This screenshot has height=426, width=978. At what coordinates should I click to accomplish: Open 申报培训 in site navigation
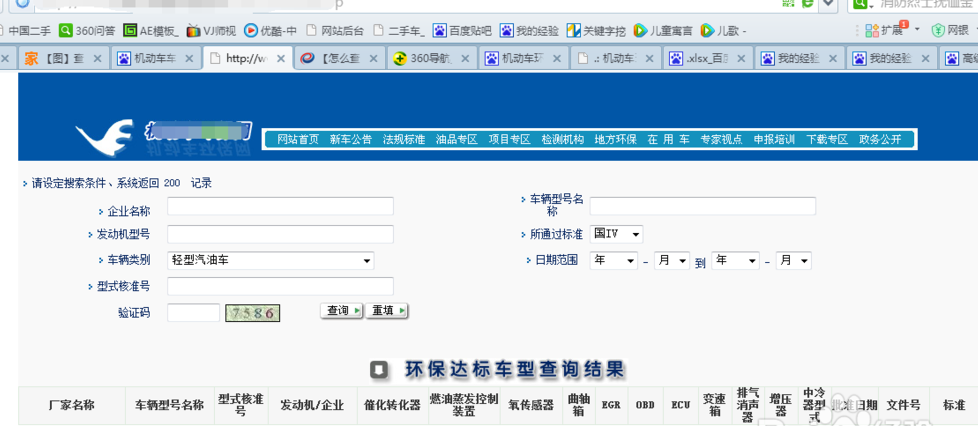tap(774, 140)
